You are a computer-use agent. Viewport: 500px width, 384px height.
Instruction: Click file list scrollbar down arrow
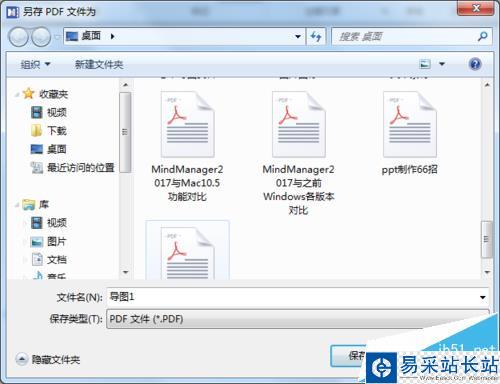487,272
